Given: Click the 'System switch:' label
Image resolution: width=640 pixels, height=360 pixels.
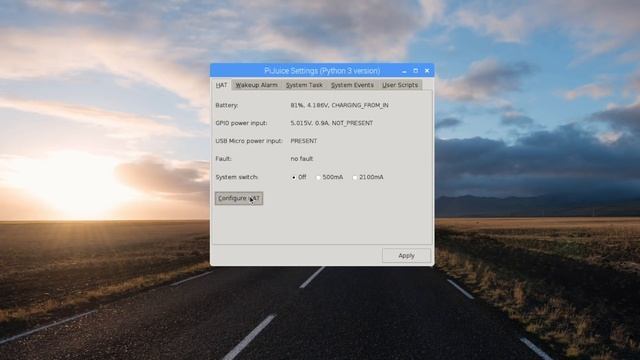Looking at the screenshot, I should 237,177.
